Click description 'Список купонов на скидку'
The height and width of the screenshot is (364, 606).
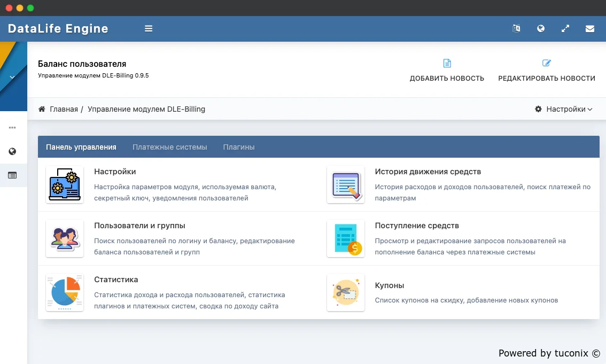[466, 300]
